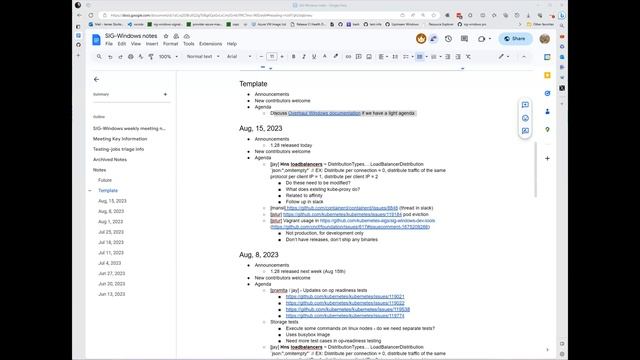The width and height of the screenshot is (640, 360).
Task: Collapse the Template outline section
Action: coord(90,191)
